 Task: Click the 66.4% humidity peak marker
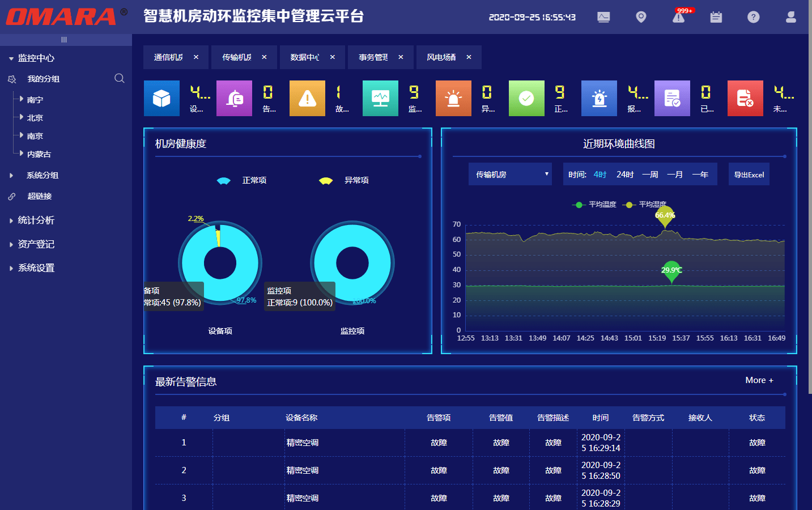click(x=665, y=216)
